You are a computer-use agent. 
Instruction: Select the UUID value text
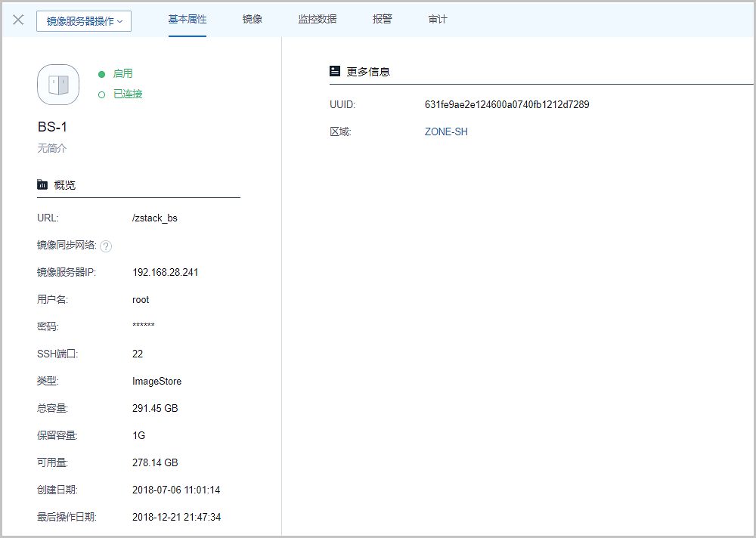tap(507, 105)
